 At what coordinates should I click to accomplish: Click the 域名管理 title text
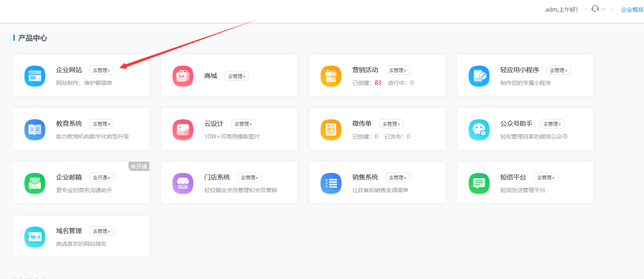(x=69, y=231)
